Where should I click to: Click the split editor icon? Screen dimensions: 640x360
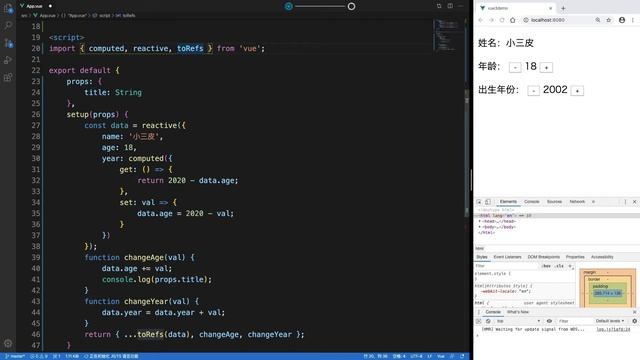450,6
